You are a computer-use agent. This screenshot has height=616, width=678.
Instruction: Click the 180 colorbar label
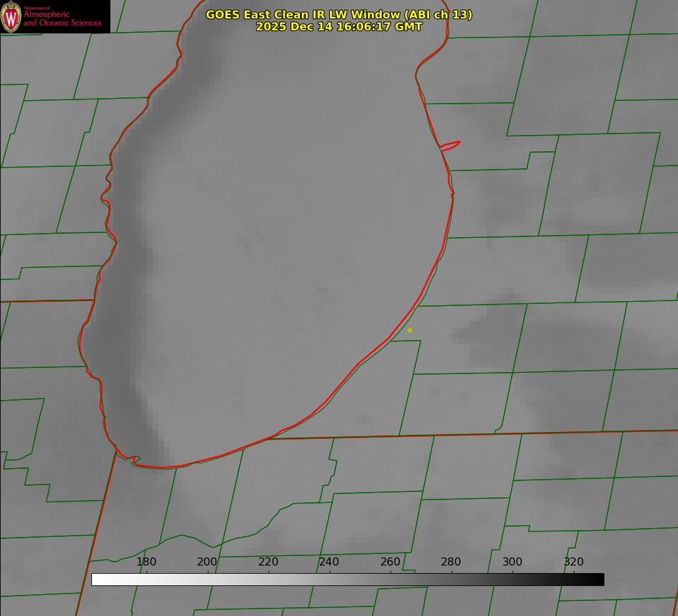147,562
